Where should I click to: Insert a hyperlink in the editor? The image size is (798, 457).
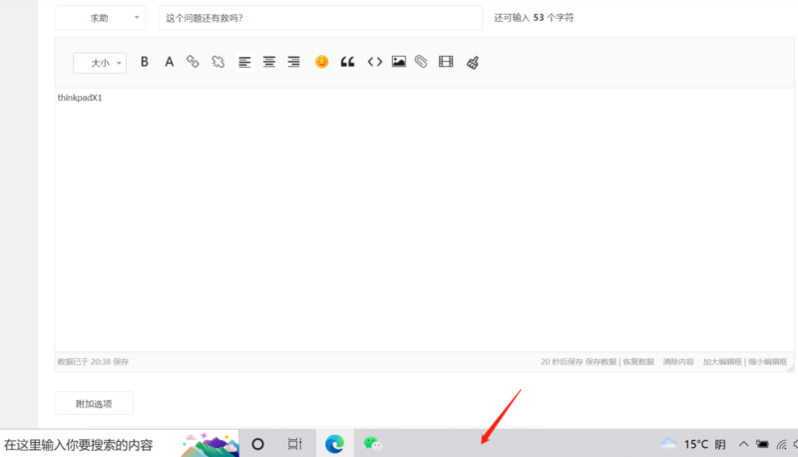pos(193,62)
